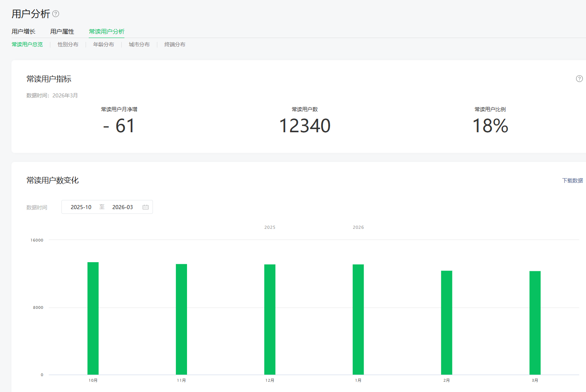The image size is (586, 392).
Task: Click help icon beside 用户分析 title
Action: coord(56,14)
